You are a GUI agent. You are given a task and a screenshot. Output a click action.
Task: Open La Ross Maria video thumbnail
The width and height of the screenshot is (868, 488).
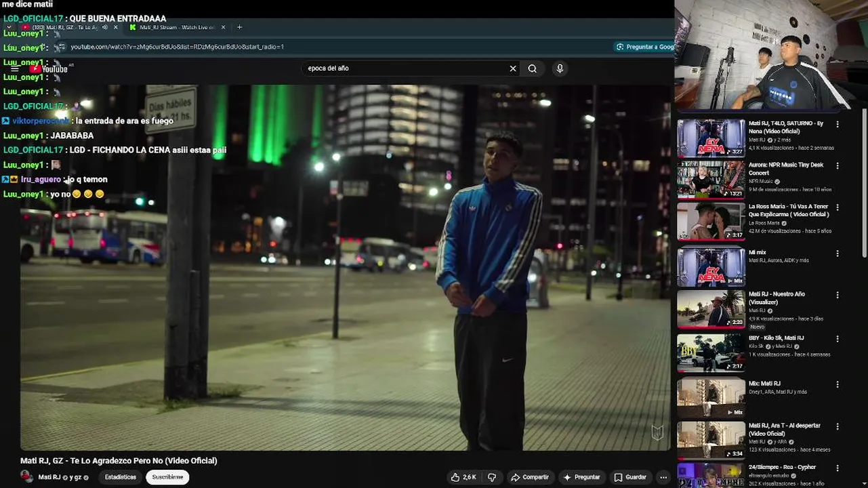[711, 222]
